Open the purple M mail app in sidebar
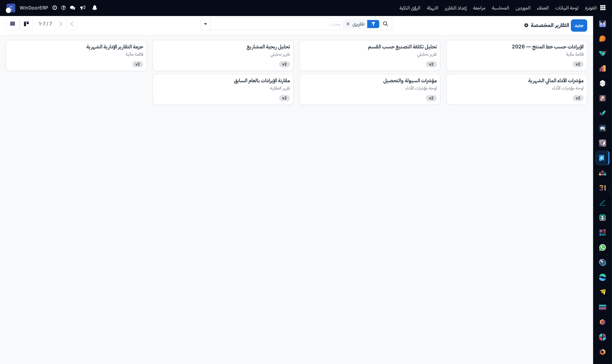Screen dimensions: 612x364 (x=602, y=24)
